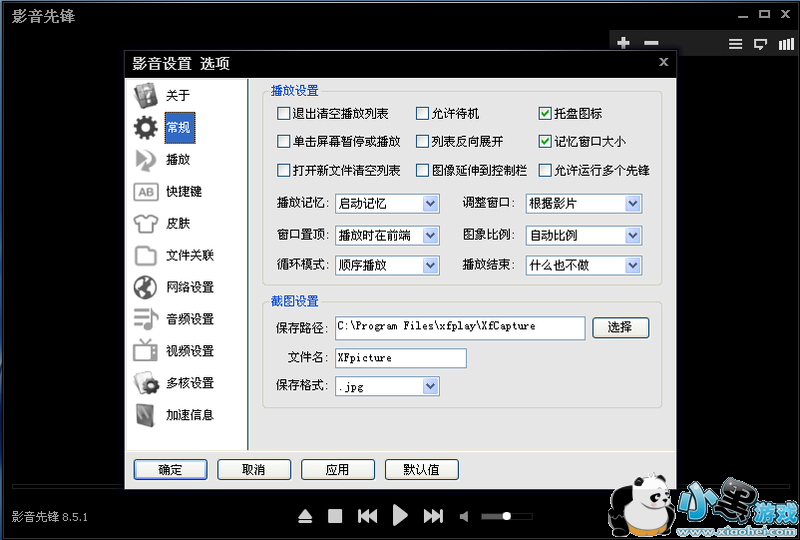
Task: Switch to 皮肤 settings page
Action: (178, 224)
